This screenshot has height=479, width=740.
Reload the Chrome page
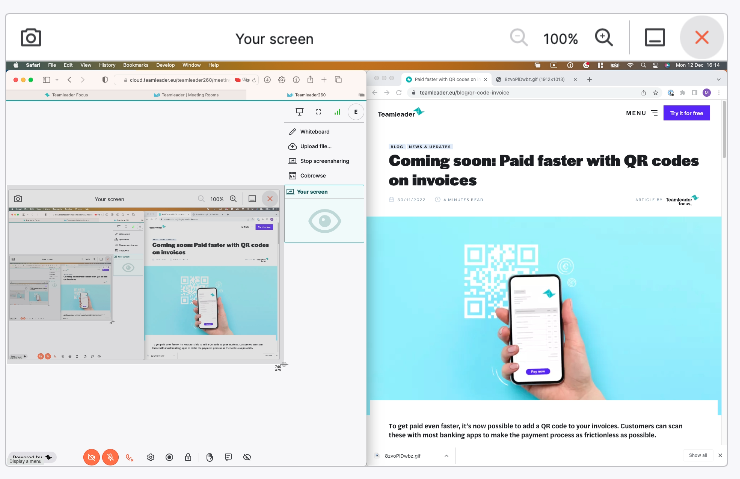pos(399,93)
